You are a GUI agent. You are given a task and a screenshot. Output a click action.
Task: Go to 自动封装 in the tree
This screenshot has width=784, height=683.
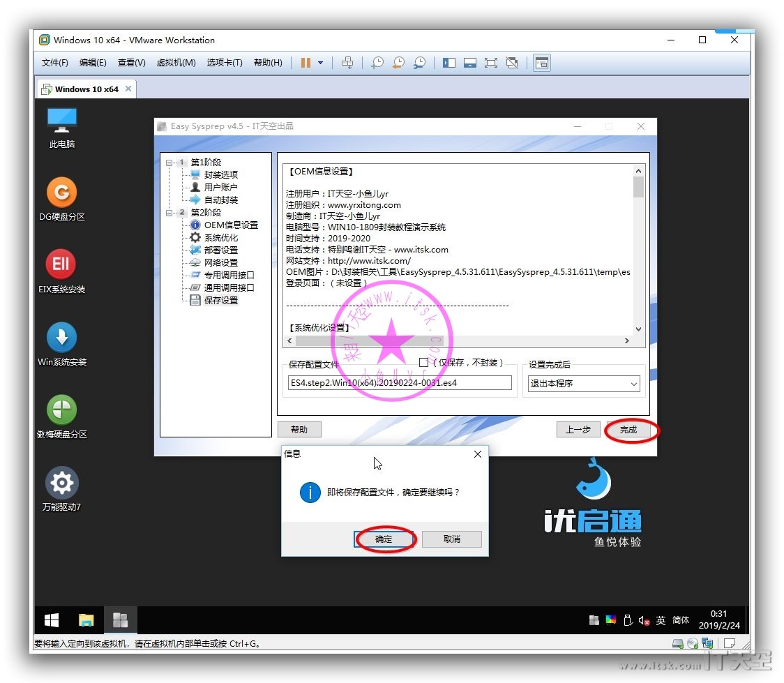(x=220, y=200)
